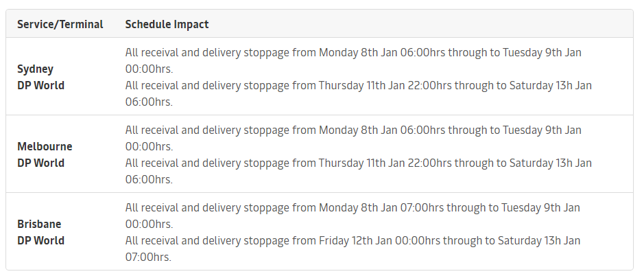644x276 pixels.
Task: Click Sydney's Monday 8th Jan stoppage line
Action: coord(353,52)
